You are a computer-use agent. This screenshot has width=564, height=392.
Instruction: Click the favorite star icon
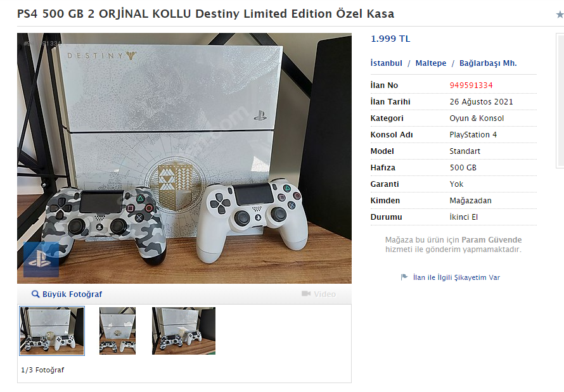(560, 15)
